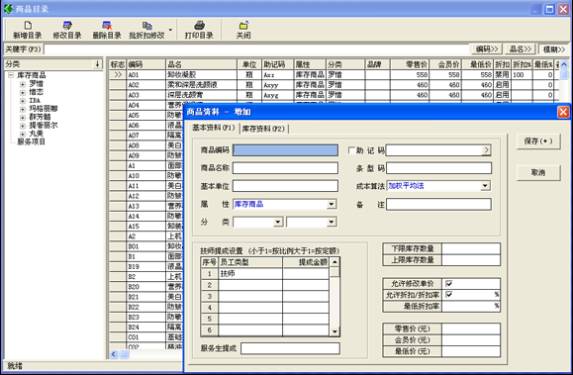The width and height of the screenshot is (573, 375).
Task: Click the commission table scroll-up arrow
Action: pyautogui.click(x=335, y=262)
